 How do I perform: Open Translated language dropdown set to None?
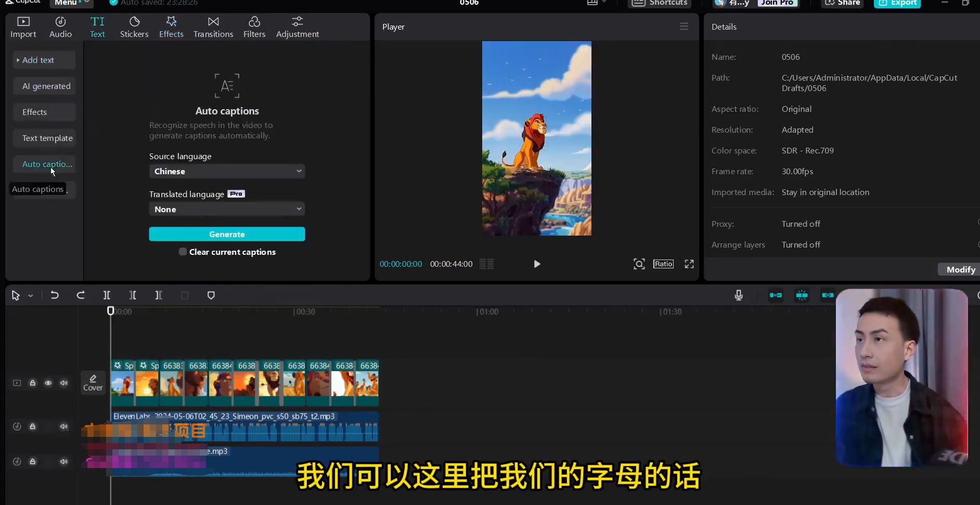coord(227,209)
